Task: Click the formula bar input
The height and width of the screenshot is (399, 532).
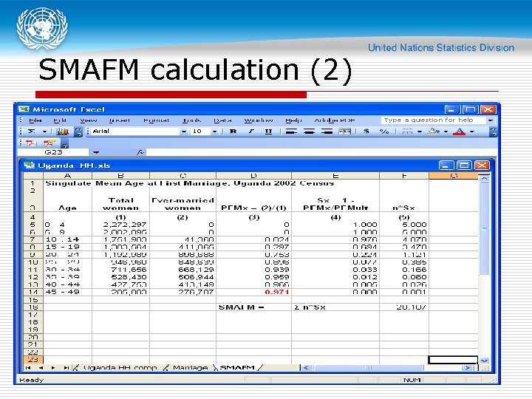Action: pos(321,152)
